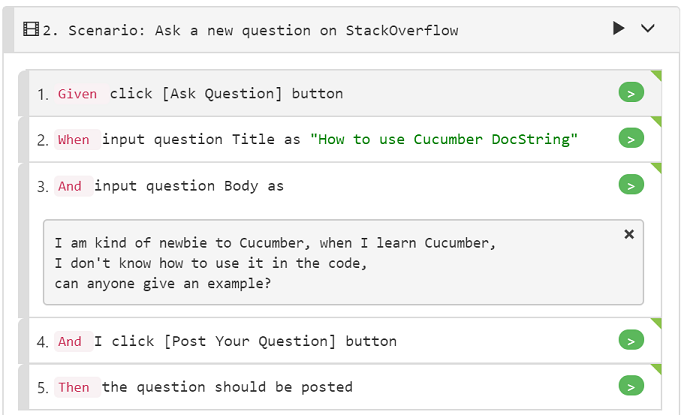Click the green corner marker on step 1
Image resolution: width=684 pixels, height=415 pixels.
click(657, 75)
